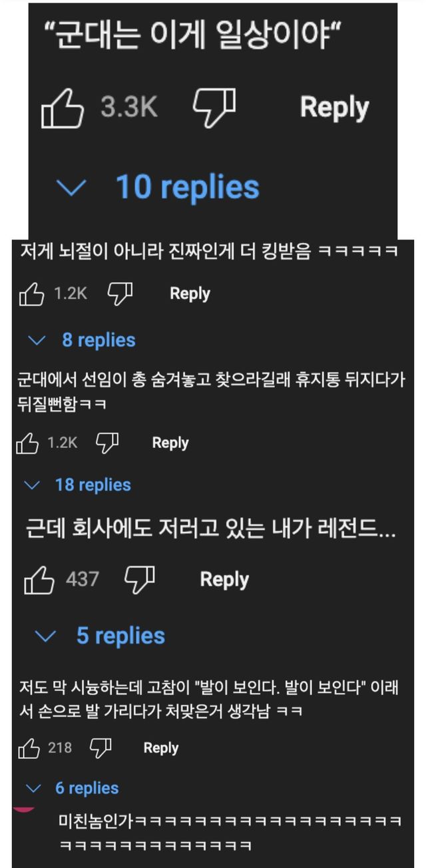Image resolution: width=426 pixels, height=868 pixels.
Task: Like the comment with 218 likes
Action: tap(29, 748)
